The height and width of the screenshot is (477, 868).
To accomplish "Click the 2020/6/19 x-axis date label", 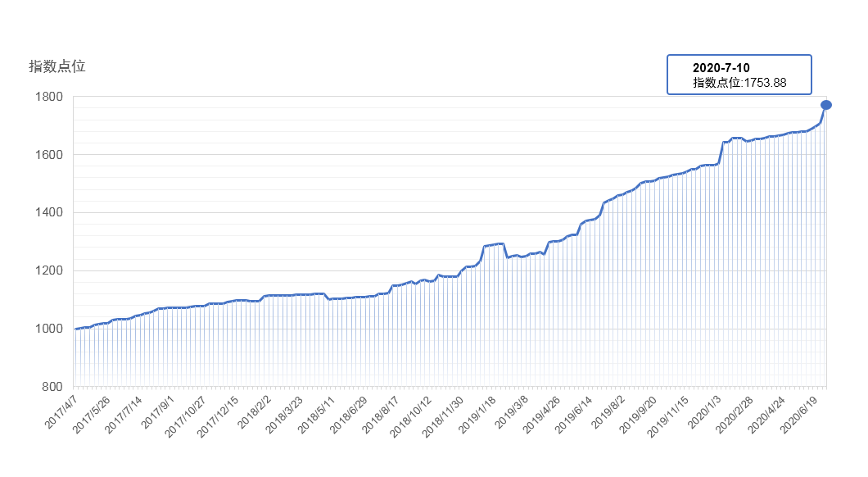I will point(798,415).
